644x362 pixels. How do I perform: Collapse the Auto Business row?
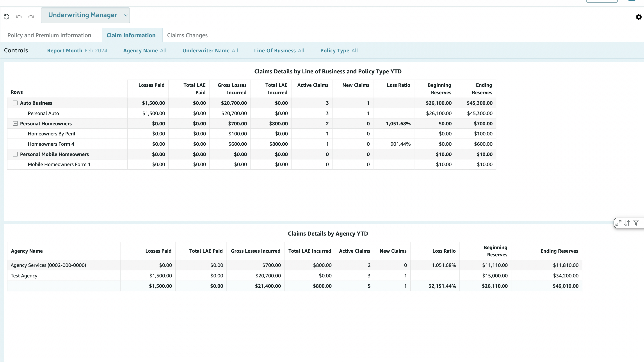[15, 103]
